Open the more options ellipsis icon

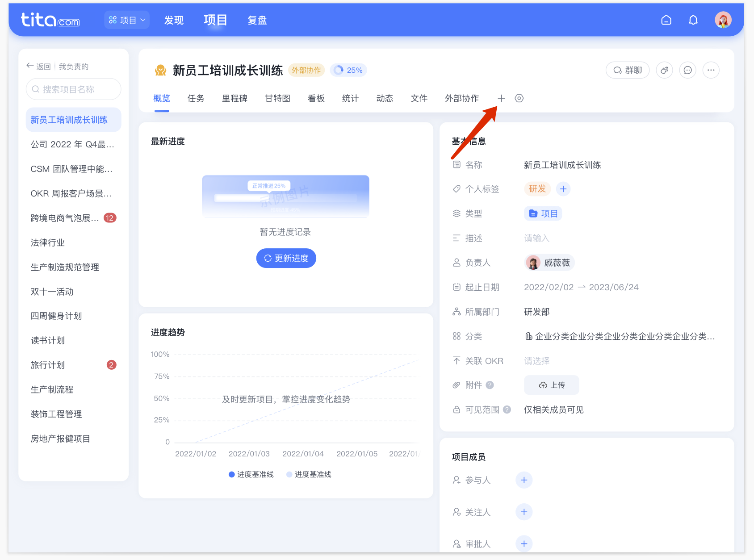pyautogui.click(x=711, y=70)
